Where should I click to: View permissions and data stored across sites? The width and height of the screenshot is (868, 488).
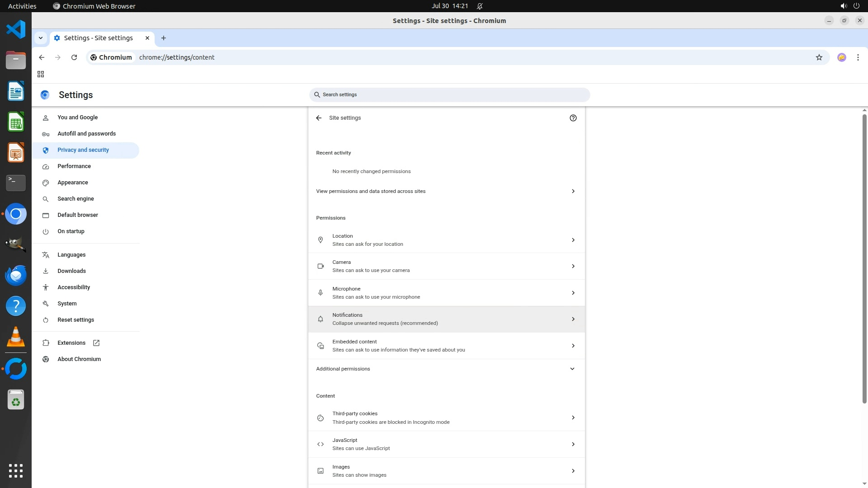pyautogui.click(x=446, y=191)
